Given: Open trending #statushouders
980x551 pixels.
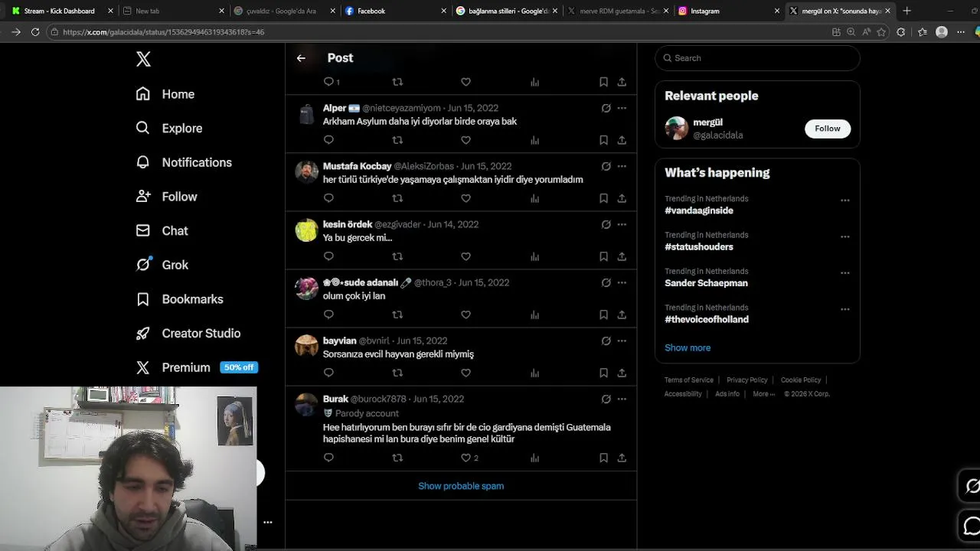Looking at the screenshot, I should (x=699, y=246).
